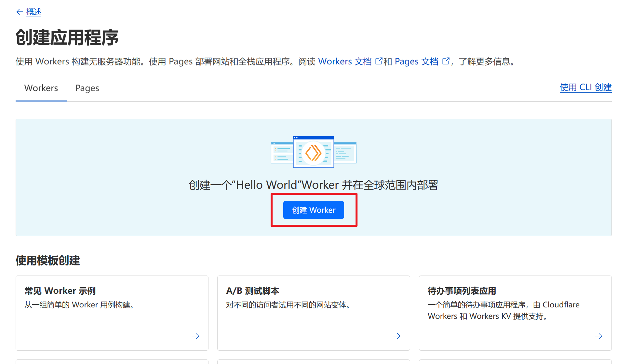Click the Hello World Worker heading text

[314, 185]
